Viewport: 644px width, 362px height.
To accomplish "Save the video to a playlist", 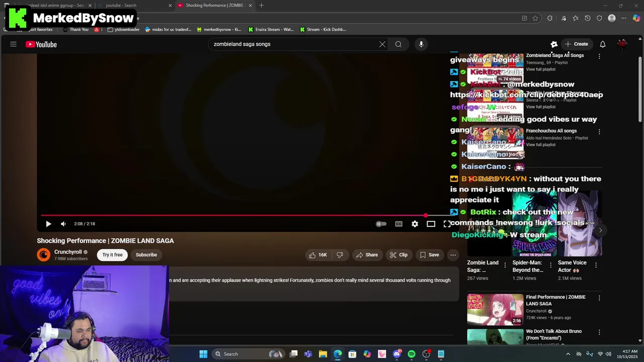I will point(429,255).
